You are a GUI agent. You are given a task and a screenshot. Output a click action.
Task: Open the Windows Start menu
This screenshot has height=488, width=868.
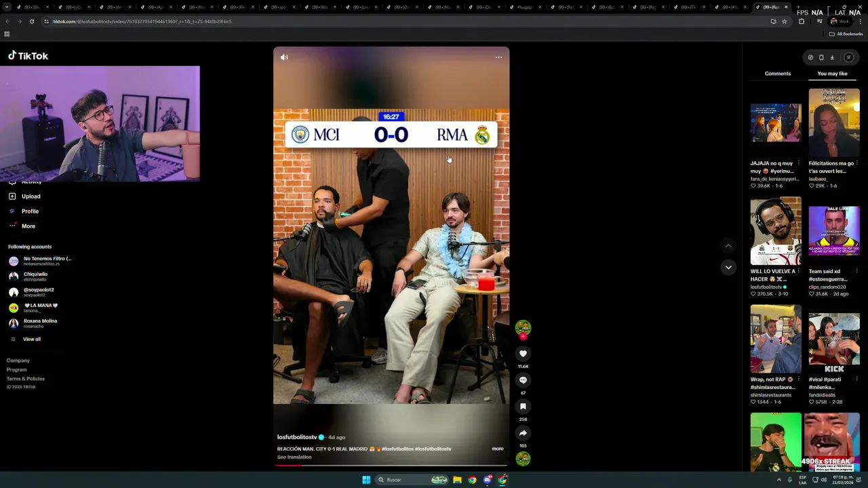coord(366,480)
